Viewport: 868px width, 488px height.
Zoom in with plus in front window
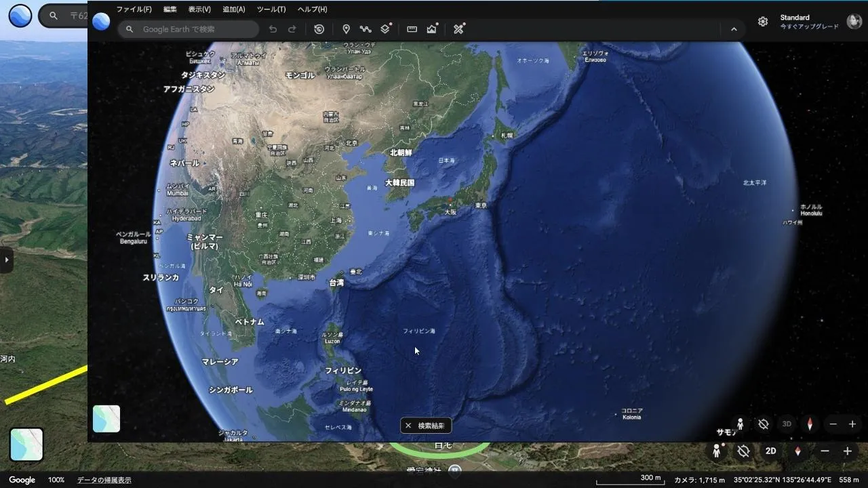[x=852, y=424]
